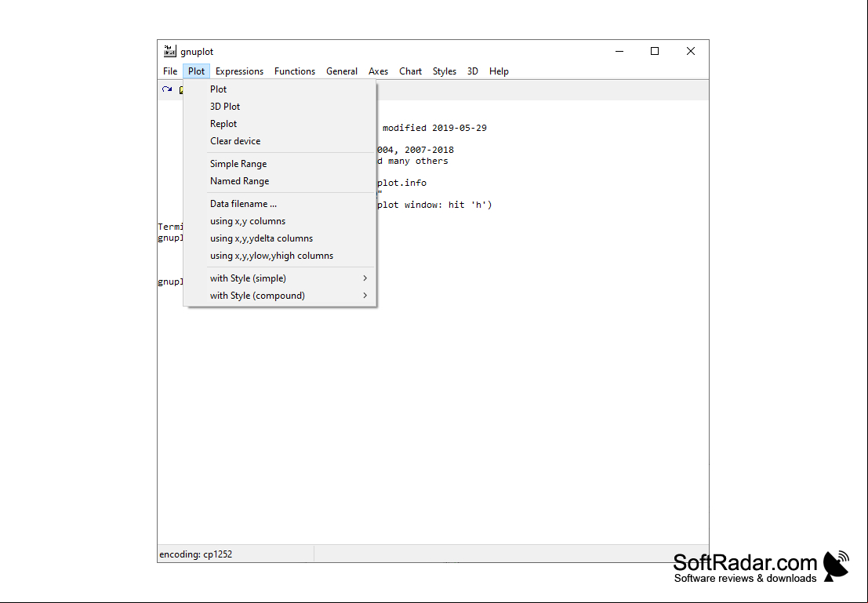The height and width of the screenshot is (603, 868).
Task: Open the File menu
Action: (x=170, y=71)
